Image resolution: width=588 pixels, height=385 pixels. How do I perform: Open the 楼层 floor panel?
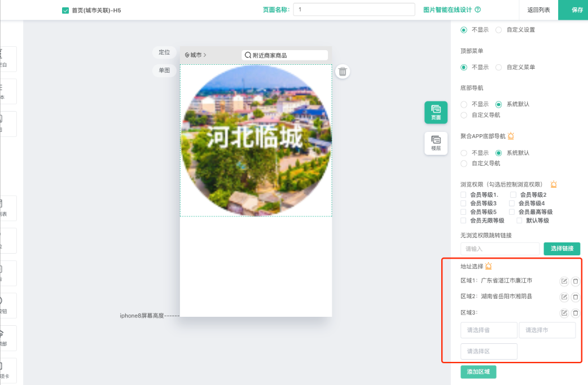pos(436,143)
